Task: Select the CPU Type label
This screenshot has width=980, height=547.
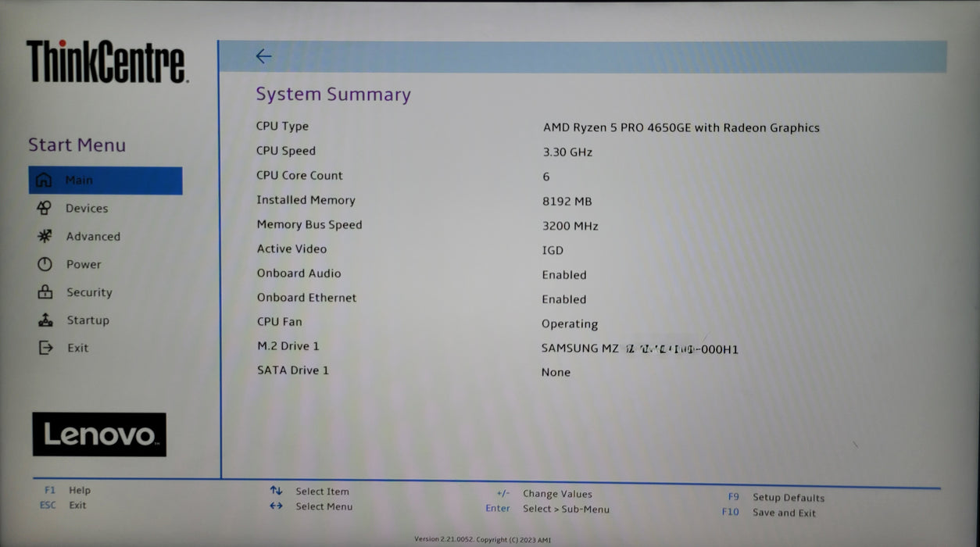Action: pos(282,127)
